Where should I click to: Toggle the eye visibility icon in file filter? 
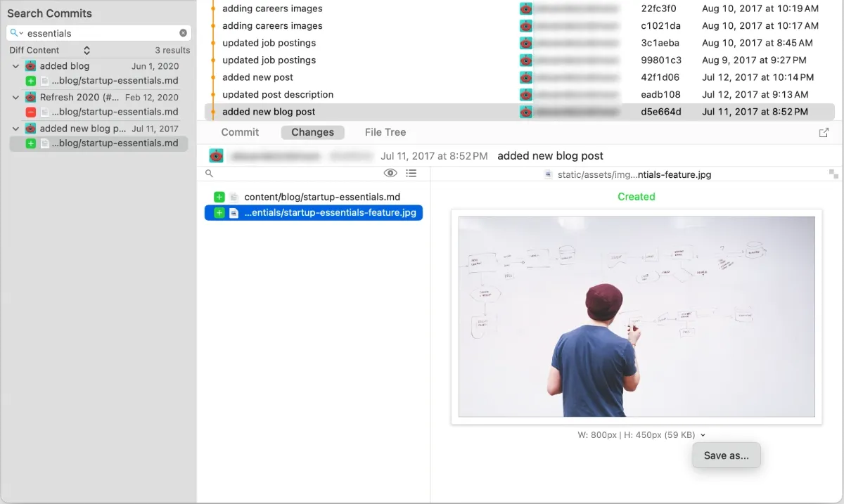(390, 173)
